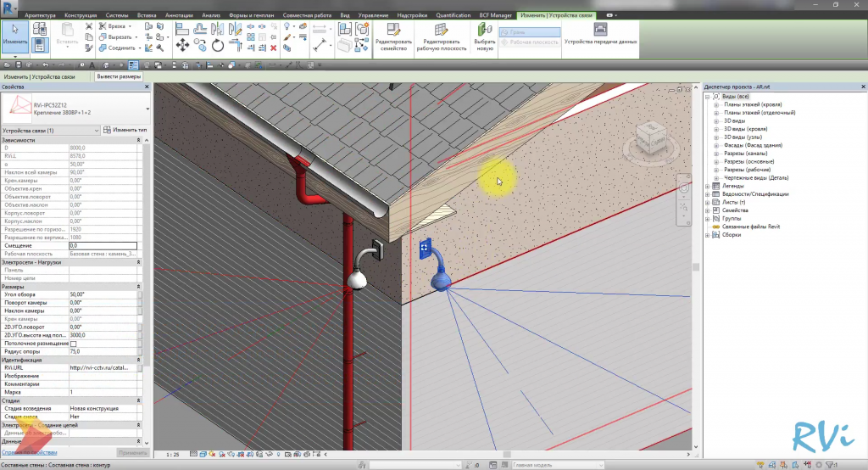The height and width of the screenshot is (470, 868).
Task: Expand the Семейства tree node
Action: (x=709, y=210)
